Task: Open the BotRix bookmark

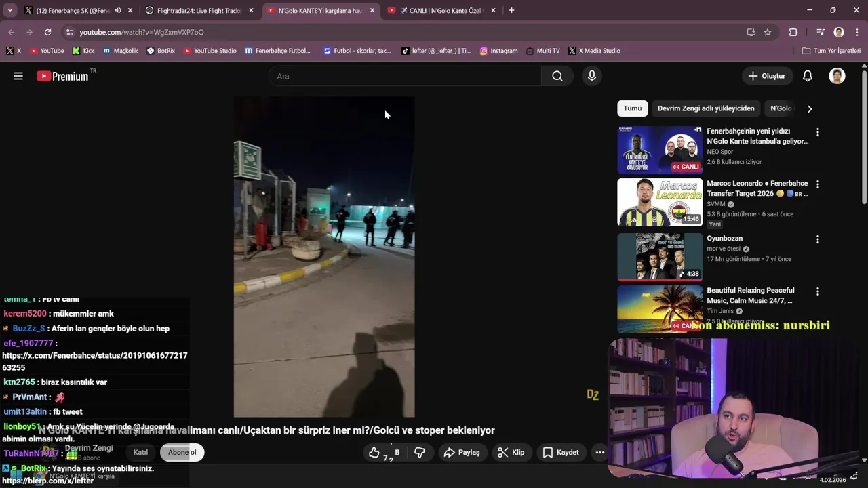Action: point(161,51)
